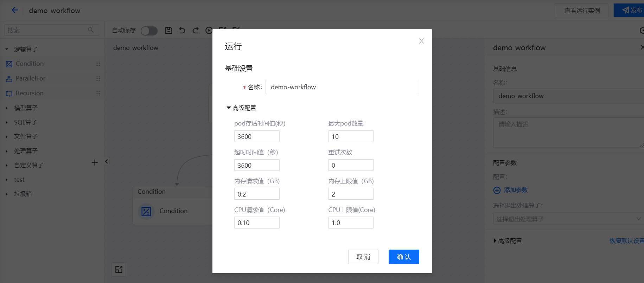Click the canvas fit-view icon at bottom left
Image resolution: width=644 pixels, height=283 pixels.
pyautogui.click(x=119, y=269)
